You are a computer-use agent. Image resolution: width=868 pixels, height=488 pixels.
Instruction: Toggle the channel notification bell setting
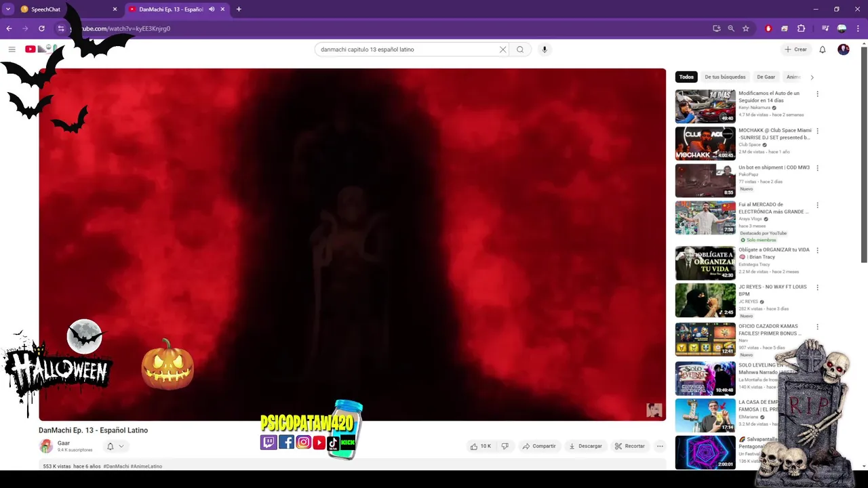click(110, 446)
